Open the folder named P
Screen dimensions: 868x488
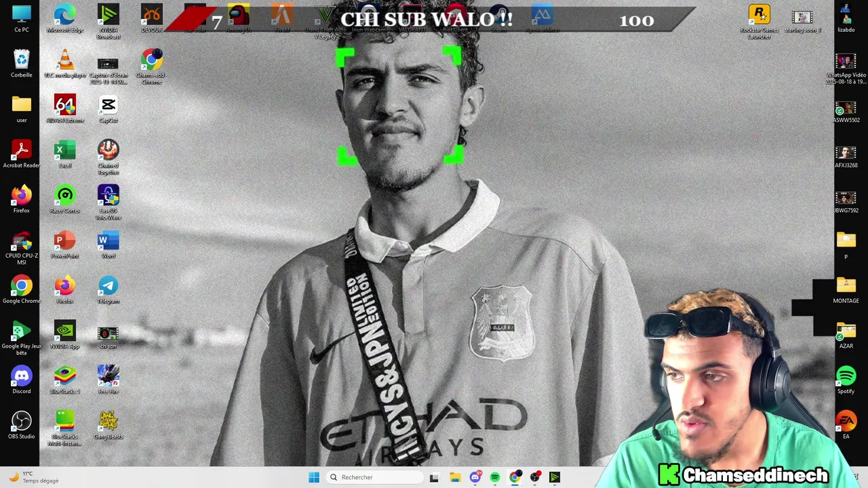(846, 245)
